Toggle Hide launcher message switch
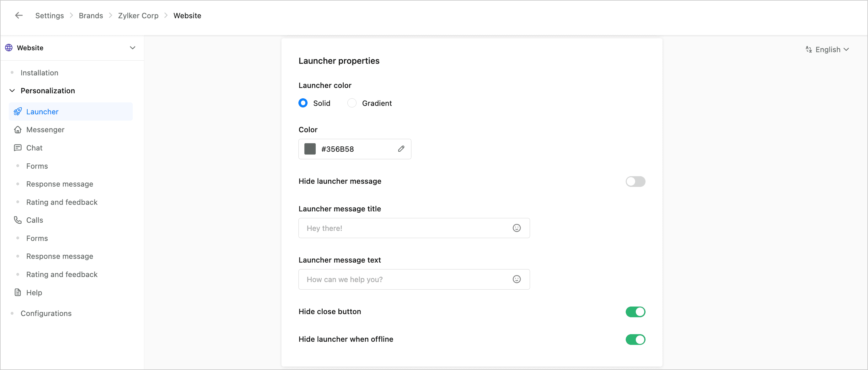 (x=635, y=182)
